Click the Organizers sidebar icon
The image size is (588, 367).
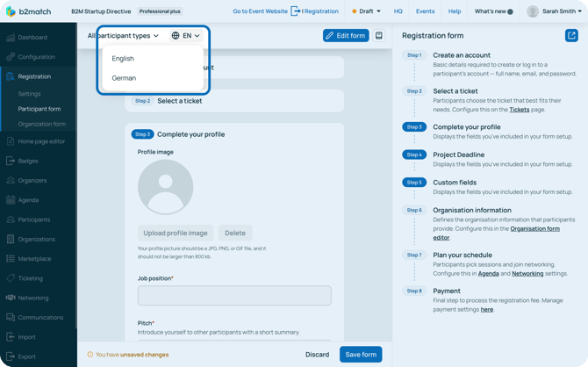[x=11, y=180]
